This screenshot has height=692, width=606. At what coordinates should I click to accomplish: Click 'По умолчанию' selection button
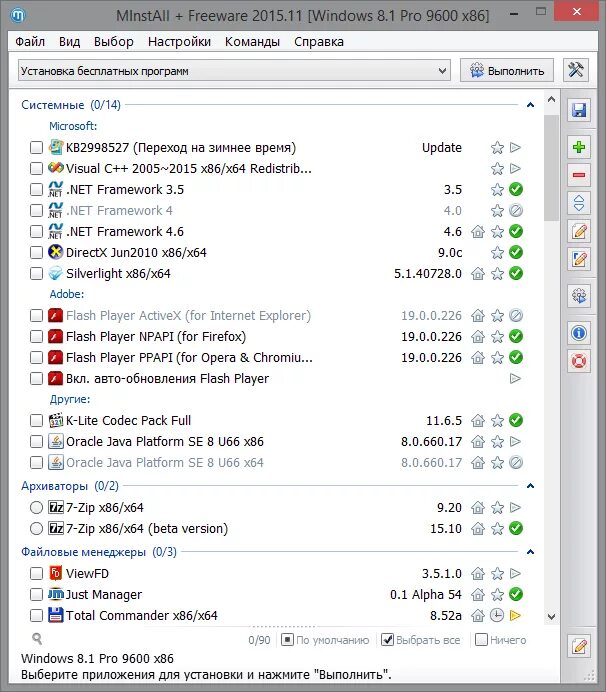[x=325, y=640]
